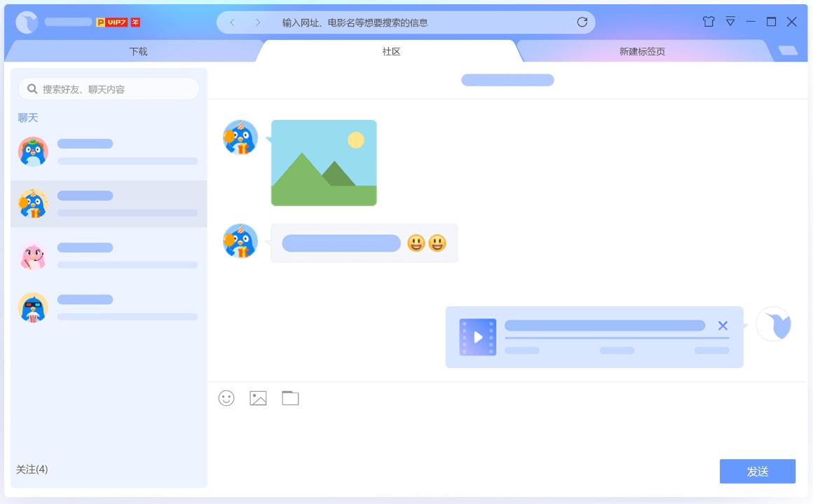Click the mountain image thumbnail in the chat
The height and width of the screenshot is (504, 813).
324,163
